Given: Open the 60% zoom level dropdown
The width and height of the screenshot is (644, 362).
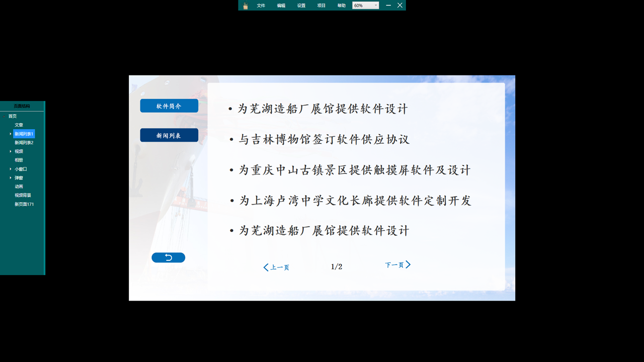Looking at the screenshot, I should (x=365, y=5).
